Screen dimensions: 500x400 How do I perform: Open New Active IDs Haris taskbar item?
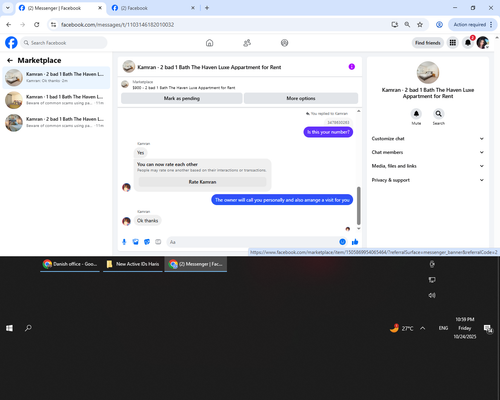coord(133,264)
